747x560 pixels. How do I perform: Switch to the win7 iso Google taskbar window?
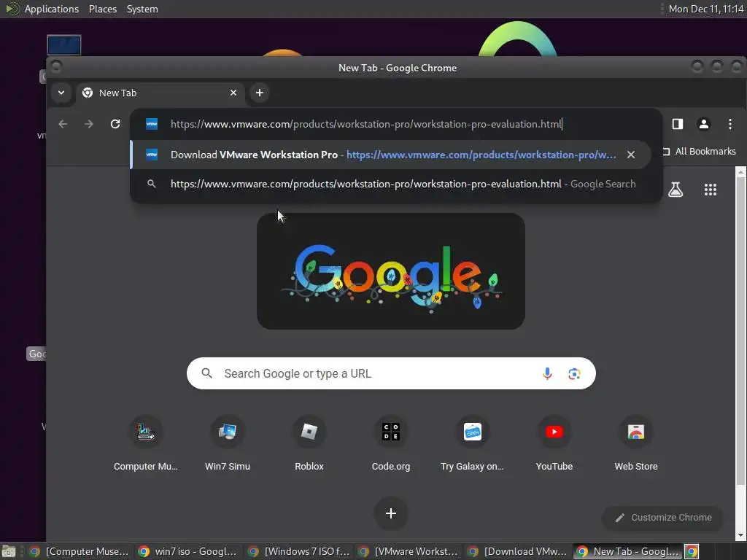coord(187,551)
